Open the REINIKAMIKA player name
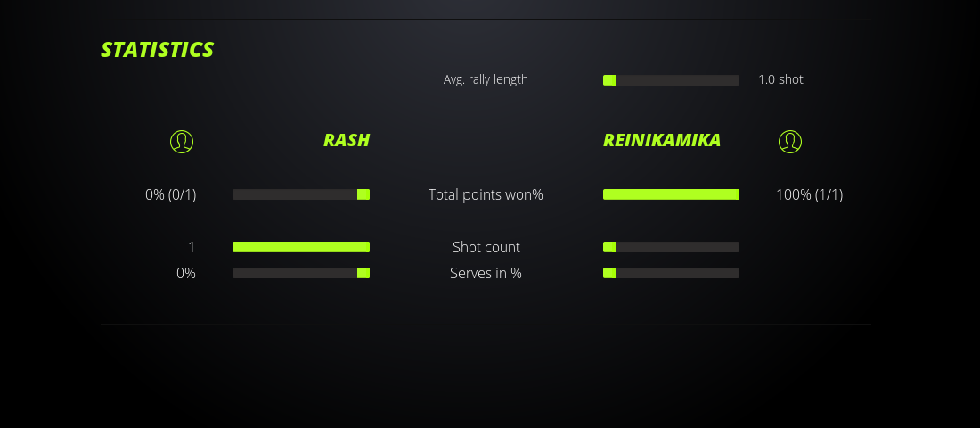Viewport: 980px width, 428px height. pos(662,140)
